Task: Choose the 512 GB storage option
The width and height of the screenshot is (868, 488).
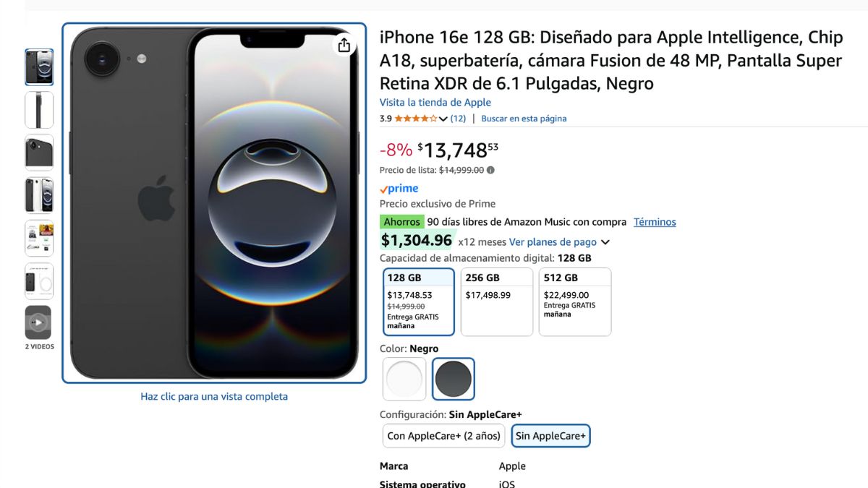Action: tap(575, 302)
